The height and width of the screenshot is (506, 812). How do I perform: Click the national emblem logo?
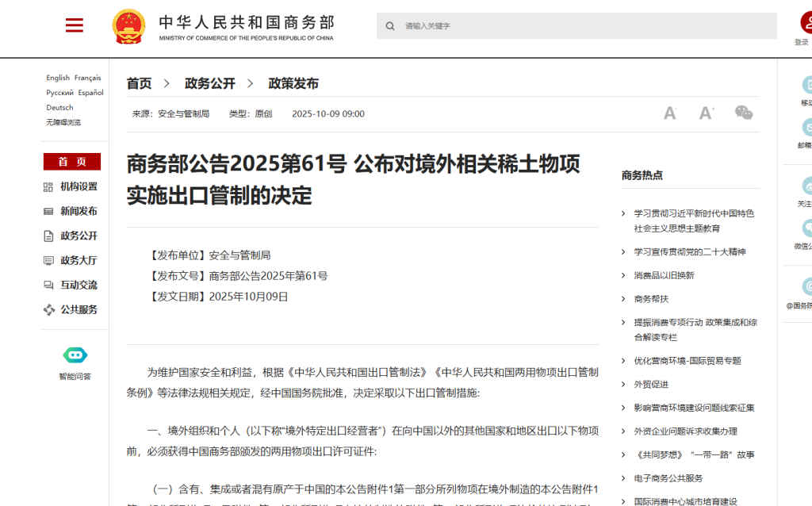click(128, 26)
